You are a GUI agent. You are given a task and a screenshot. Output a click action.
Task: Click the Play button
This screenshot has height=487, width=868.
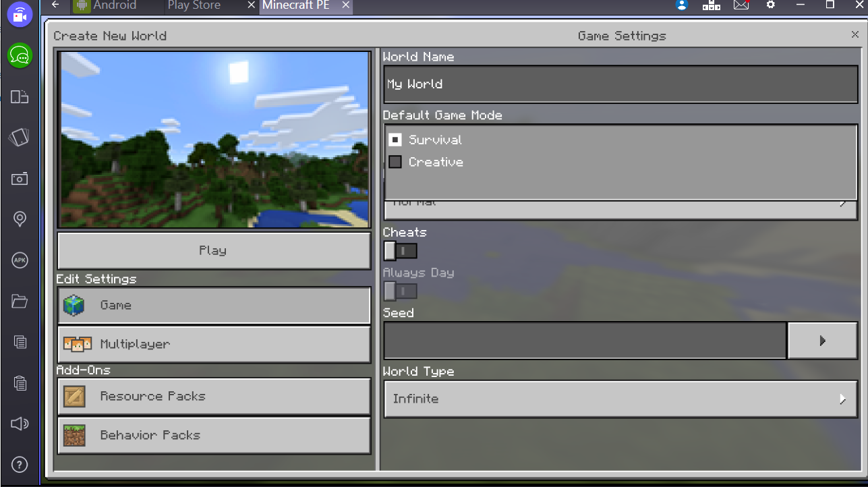coord(214,251)
